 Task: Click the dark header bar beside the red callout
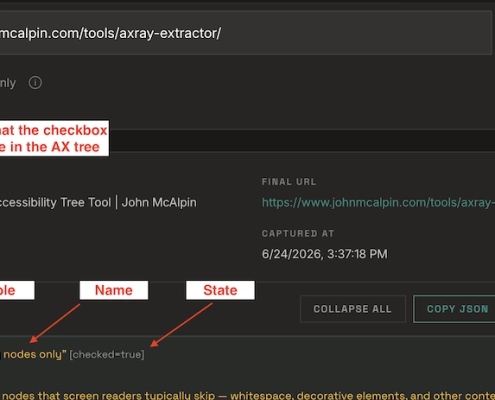point(302,141)
